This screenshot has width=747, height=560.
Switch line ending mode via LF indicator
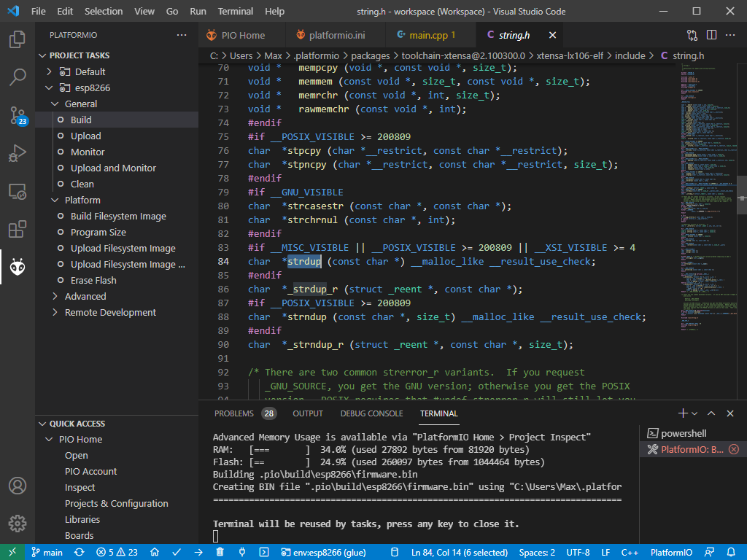605,553
